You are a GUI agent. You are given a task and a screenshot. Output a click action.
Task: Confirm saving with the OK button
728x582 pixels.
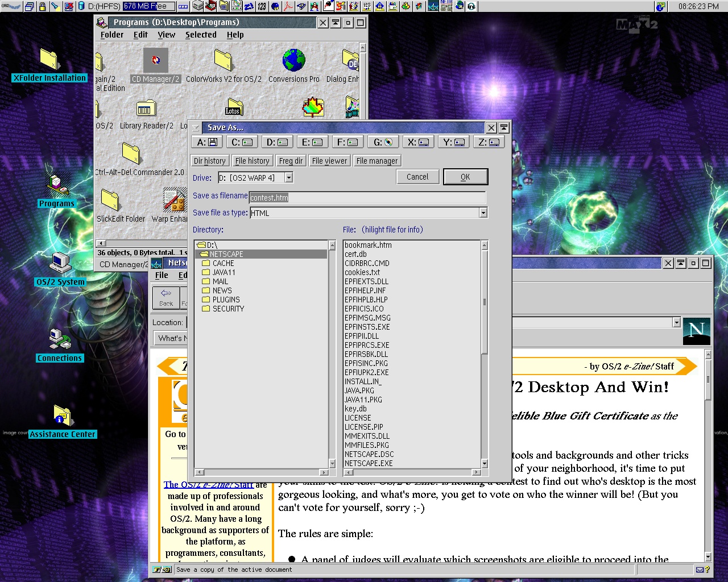[465, 177]
